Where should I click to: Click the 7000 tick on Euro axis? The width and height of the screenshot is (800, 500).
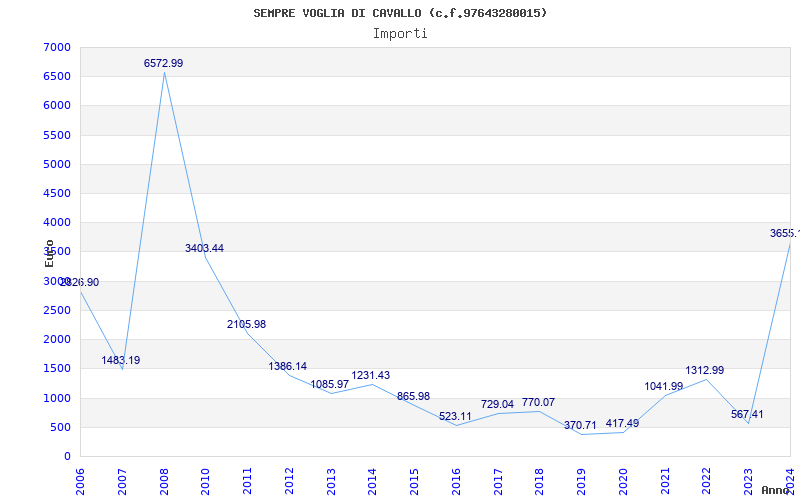point(57,47)
